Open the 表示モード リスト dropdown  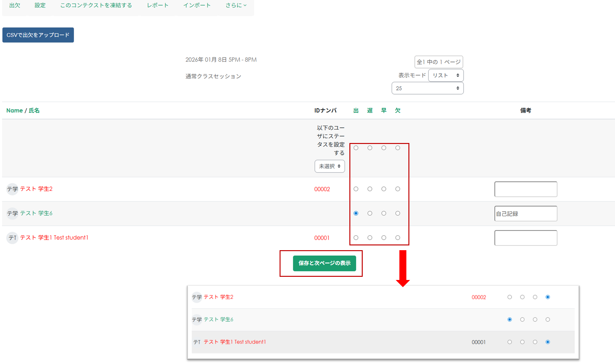[x=446, y=75]
